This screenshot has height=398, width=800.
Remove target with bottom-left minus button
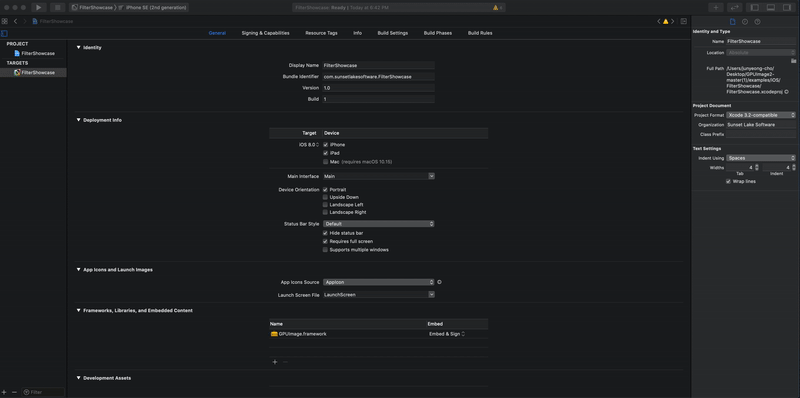pyautogui.click(x=14, y=392)
